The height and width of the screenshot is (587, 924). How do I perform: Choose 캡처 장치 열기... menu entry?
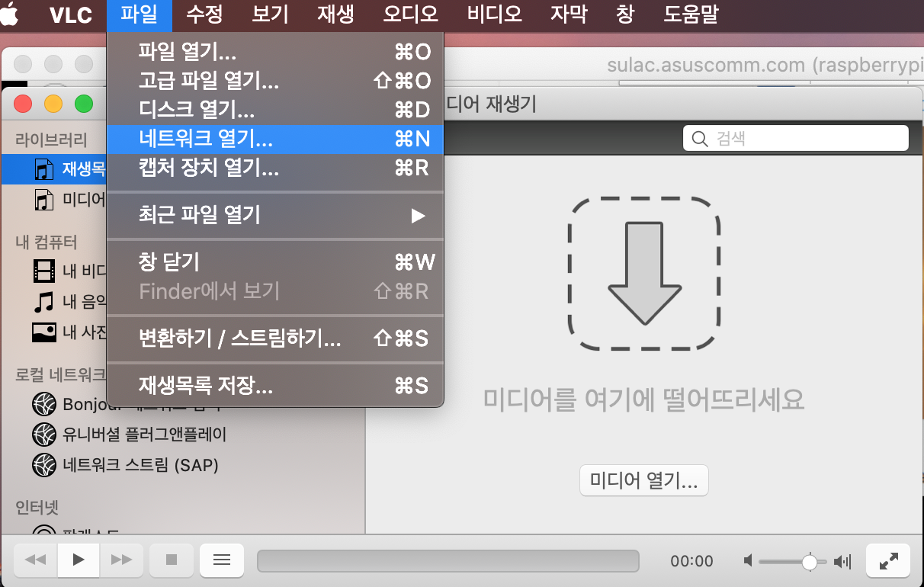pos(275,168)
